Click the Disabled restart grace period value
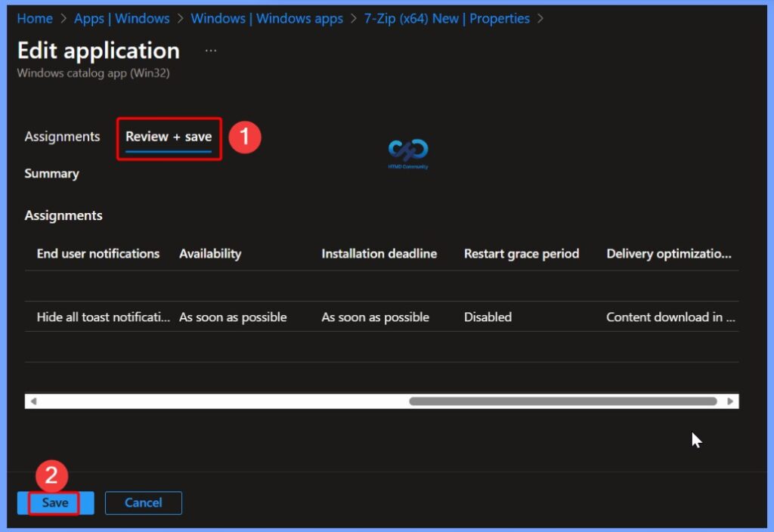Image resolution: width=774 pixels, height=532 pixels. [488, 317]
